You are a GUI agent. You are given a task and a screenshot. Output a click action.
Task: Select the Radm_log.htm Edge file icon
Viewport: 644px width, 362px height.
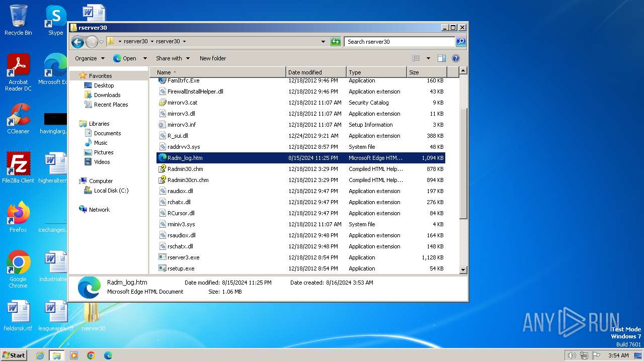click(x=162, y=158)
